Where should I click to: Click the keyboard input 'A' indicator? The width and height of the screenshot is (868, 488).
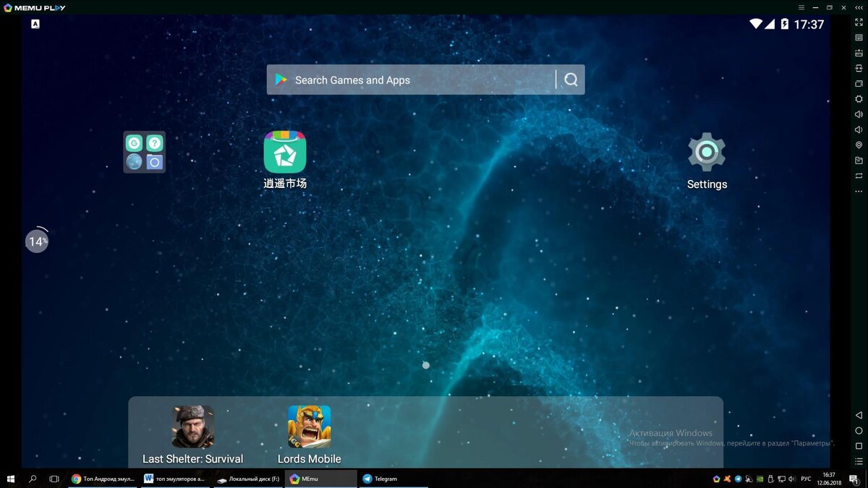(35, 24)
